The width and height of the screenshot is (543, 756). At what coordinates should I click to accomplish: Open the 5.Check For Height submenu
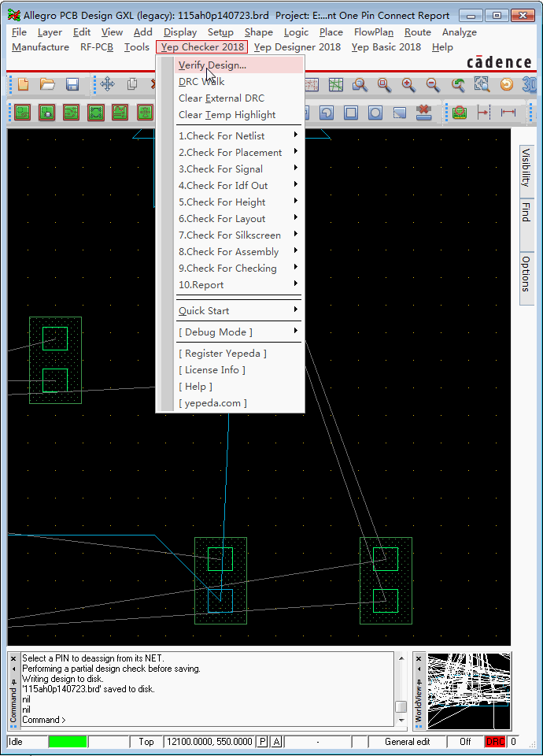click(x=238, y=202)
